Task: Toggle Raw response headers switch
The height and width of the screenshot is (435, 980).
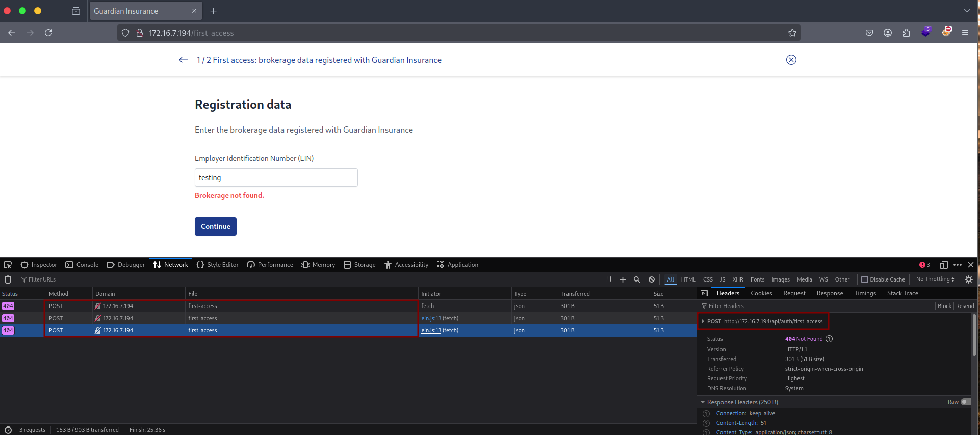Action: coord(965,402)
